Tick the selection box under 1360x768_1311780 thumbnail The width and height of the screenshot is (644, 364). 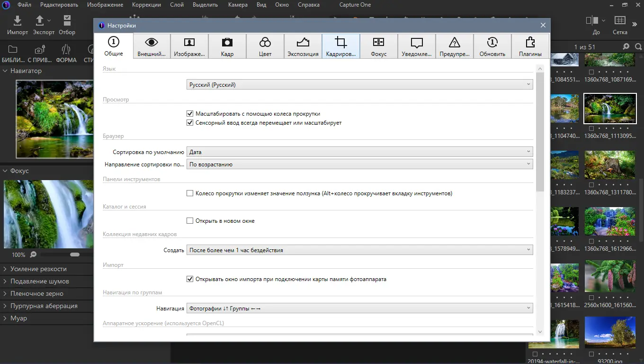pos(592,185)
